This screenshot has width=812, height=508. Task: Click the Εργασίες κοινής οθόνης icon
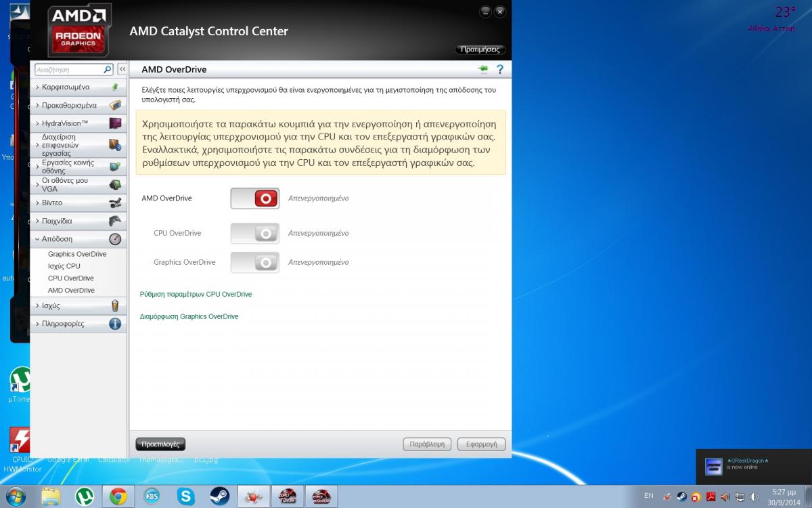tap(115, 167)
